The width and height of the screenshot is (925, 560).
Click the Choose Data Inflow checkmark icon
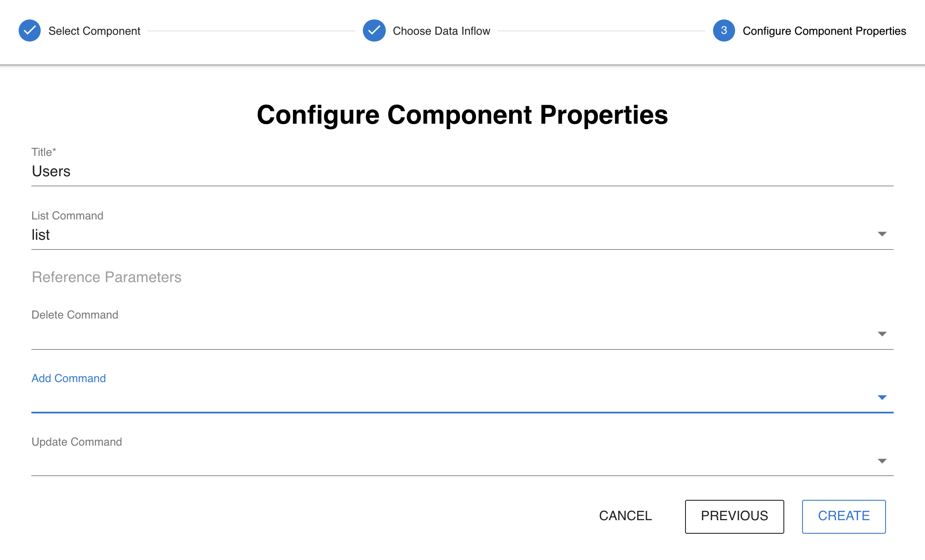pos(374,30)
